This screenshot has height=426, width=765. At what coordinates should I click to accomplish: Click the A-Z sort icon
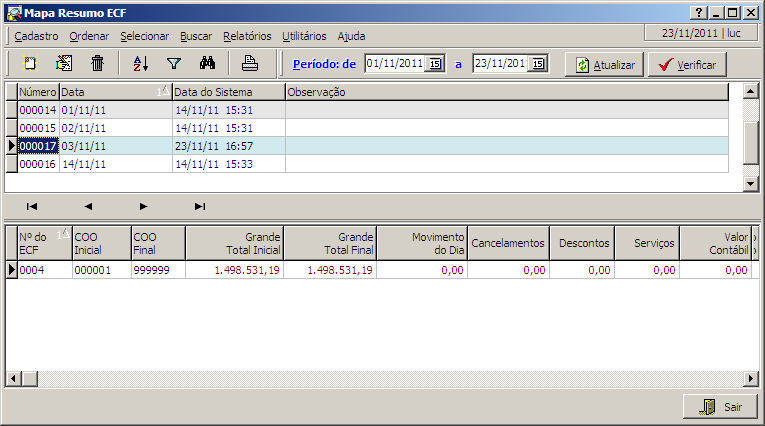coord(140,63)
